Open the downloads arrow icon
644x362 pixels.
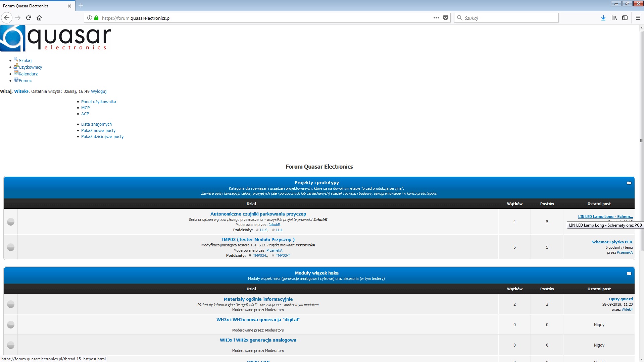pos(603,18)
